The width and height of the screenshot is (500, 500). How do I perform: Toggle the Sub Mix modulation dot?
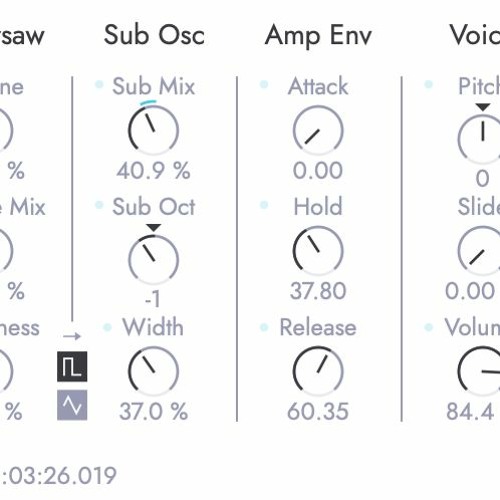pyautogui.click(x=99, y=84)
